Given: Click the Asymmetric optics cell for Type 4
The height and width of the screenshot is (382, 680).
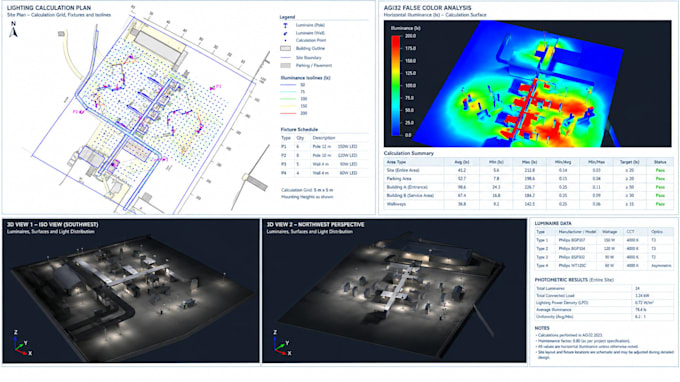Looking at the screenshot, I should [x=661, y=265].
